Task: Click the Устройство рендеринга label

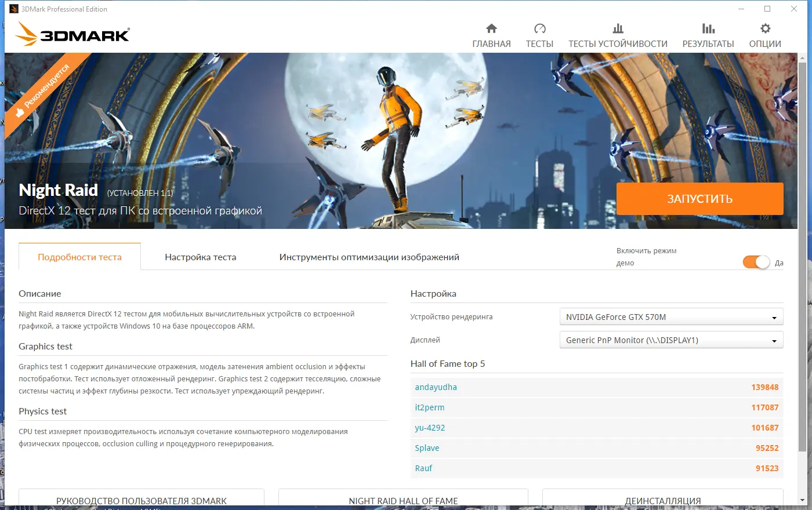Action: (451, 317)
